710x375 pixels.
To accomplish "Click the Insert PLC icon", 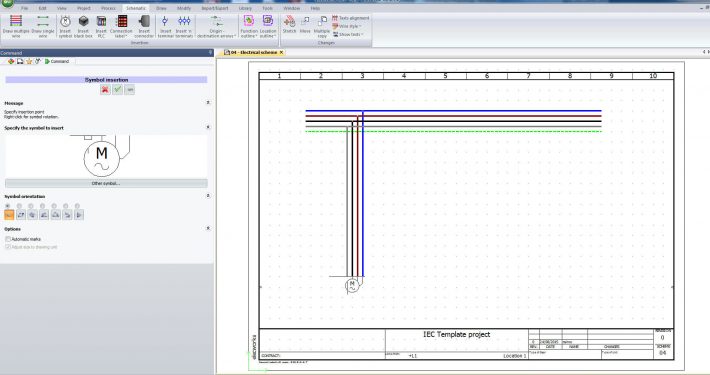I will coord(101,26).
